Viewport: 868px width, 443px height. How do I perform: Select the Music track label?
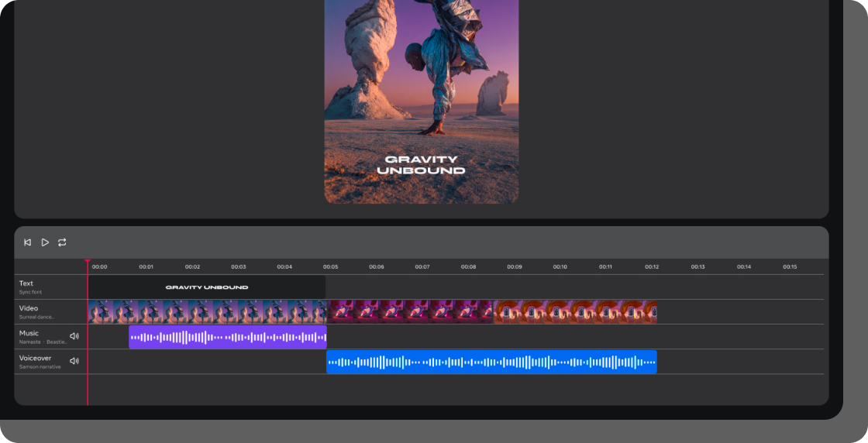(29, 333)
